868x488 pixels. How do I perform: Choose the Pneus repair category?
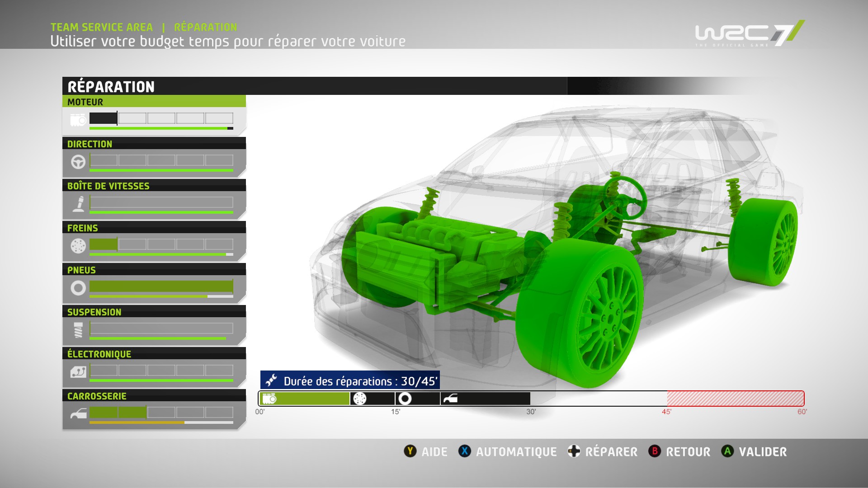click(x=154, y=283)
